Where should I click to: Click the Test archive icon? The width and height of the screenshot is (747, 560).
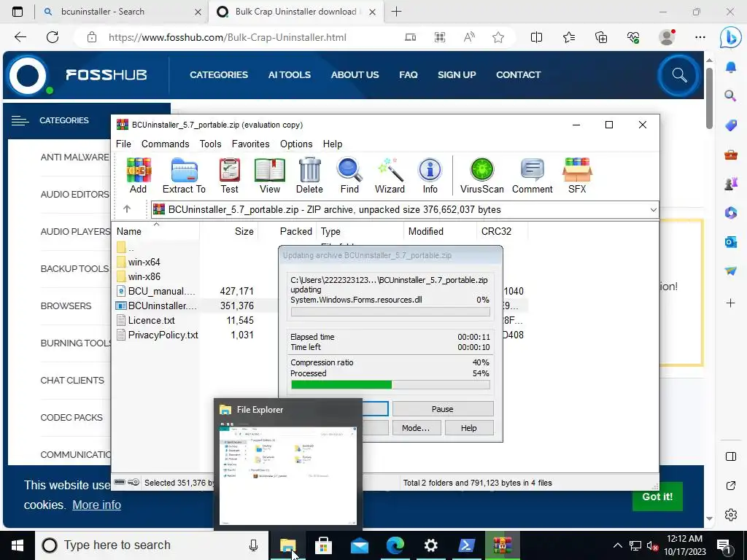click(229, 175)
